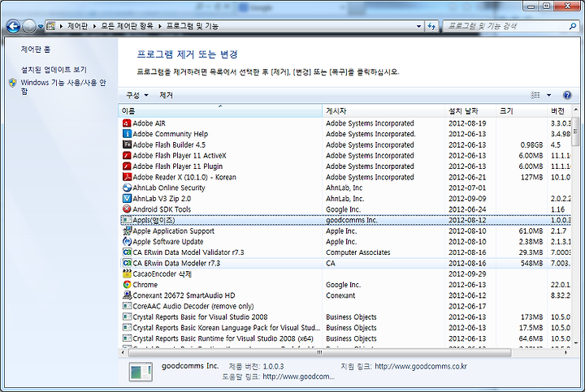Click the Apple Software Update icon

pyautogui.click(x=127, y=242)
